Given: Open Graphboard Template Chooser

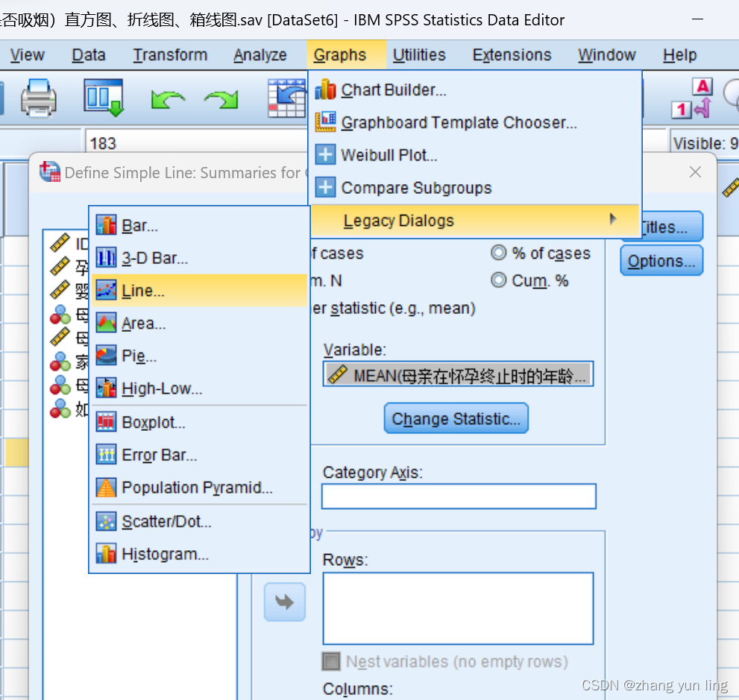Looking at the screenshot, I should tap(475, 122).
